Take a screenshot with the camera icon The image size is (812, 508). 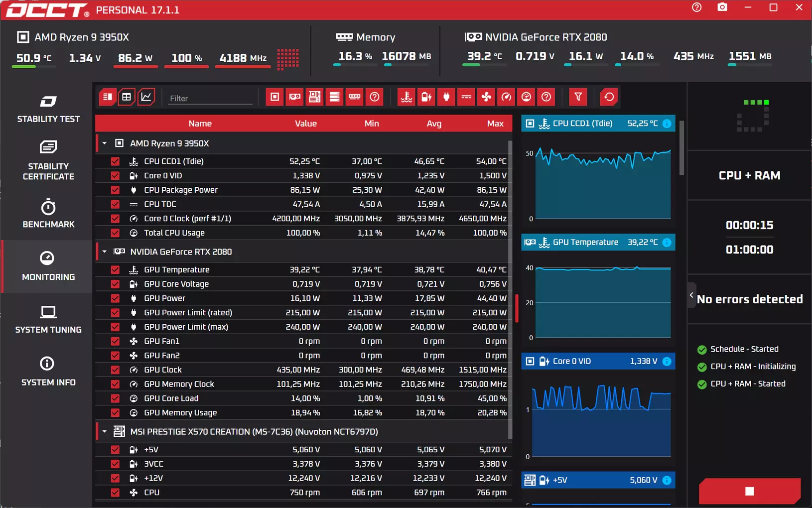coord(722,7)
